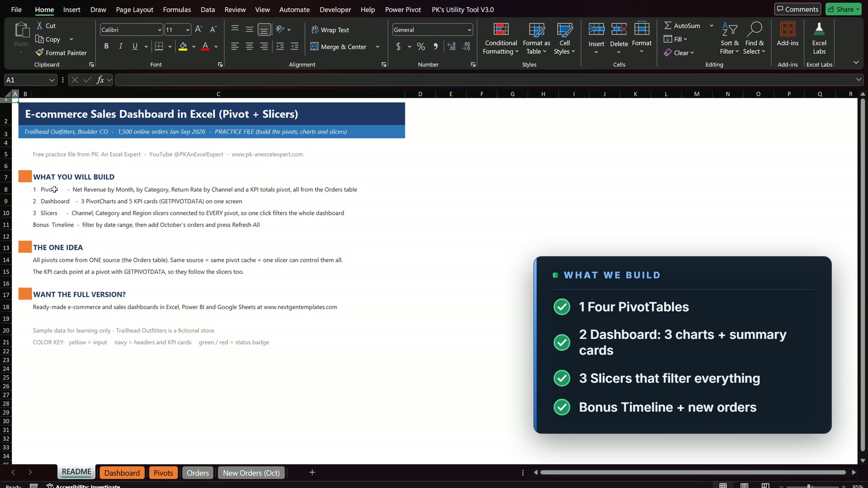Toggle Wrap Text
This screenshot has width=868, height=488.
[x=330, y=30]
